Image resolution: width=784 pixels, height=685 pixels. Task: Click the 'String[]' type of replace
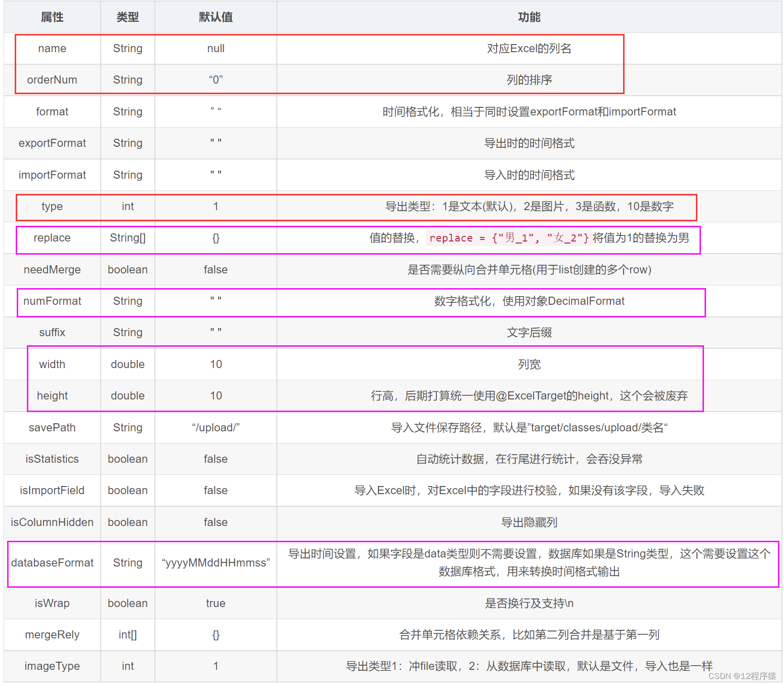tap(128, 238)
